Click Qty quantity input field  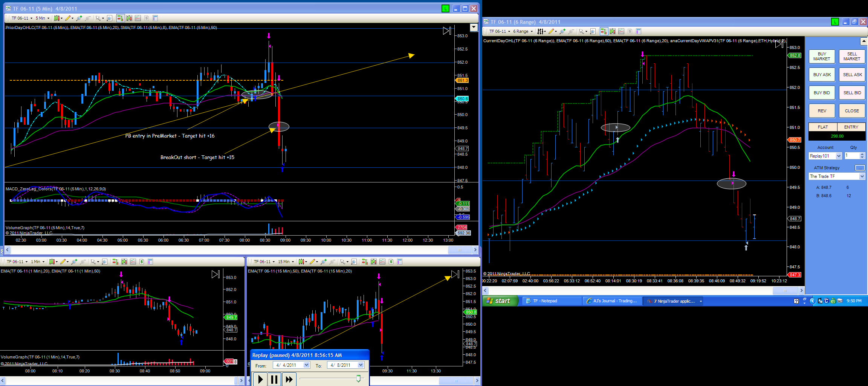(852, 156)
